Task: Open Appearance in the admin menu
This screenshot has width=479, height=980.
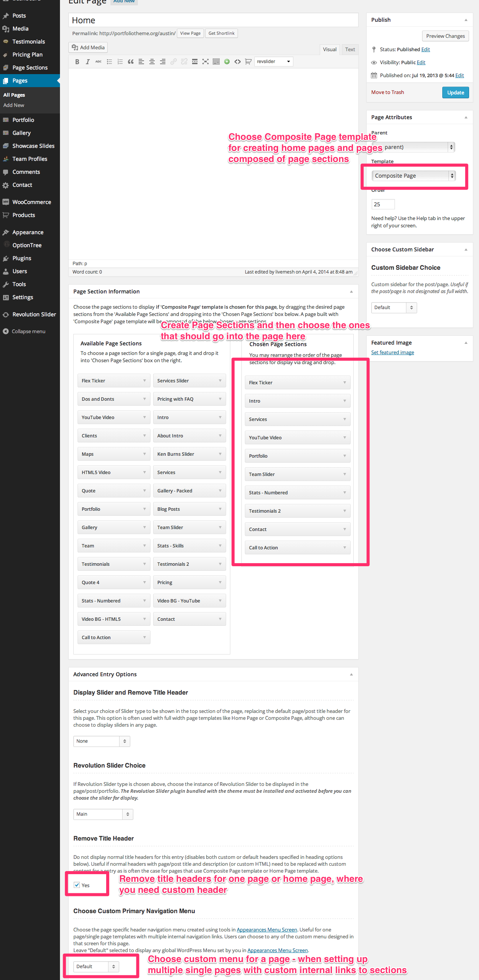Action: pos(28,232)
